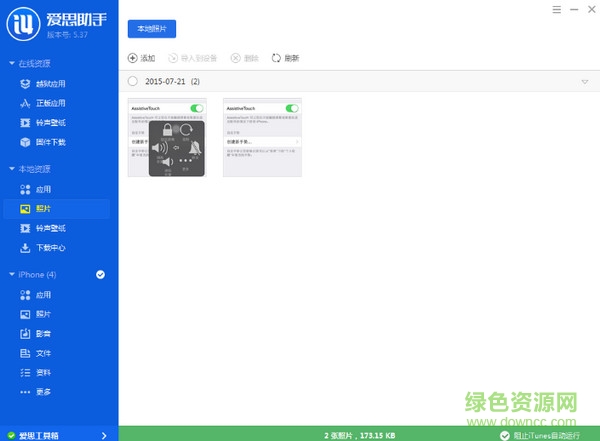Click the 刷新 refresh icon in the toolbar
Viewport: 600px width, 441px height.
click(x=284, y=58)
